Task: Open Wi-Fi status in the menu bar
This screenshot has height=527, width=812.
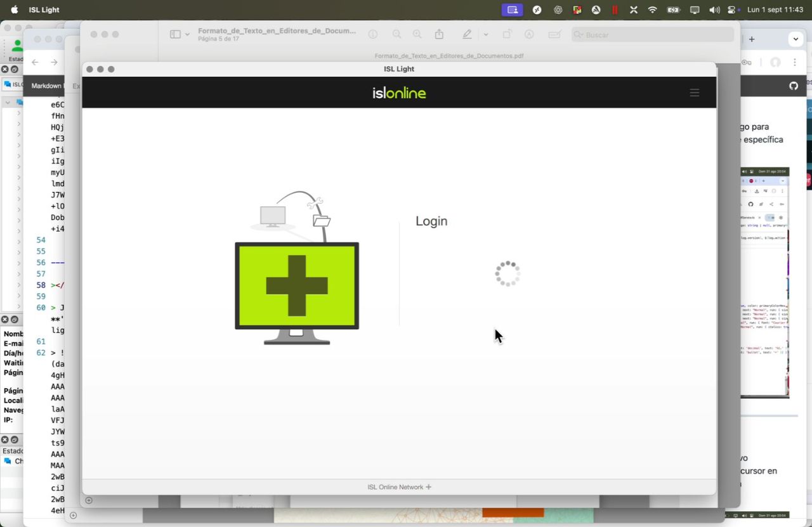Action: pos(652,10)
